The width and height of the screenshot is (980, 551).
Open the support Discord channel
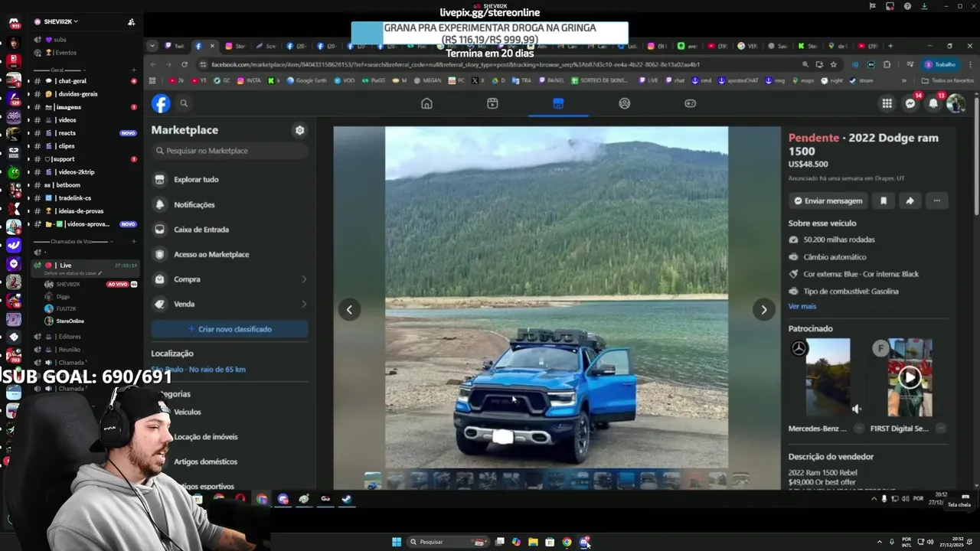(x=84, y=159)
